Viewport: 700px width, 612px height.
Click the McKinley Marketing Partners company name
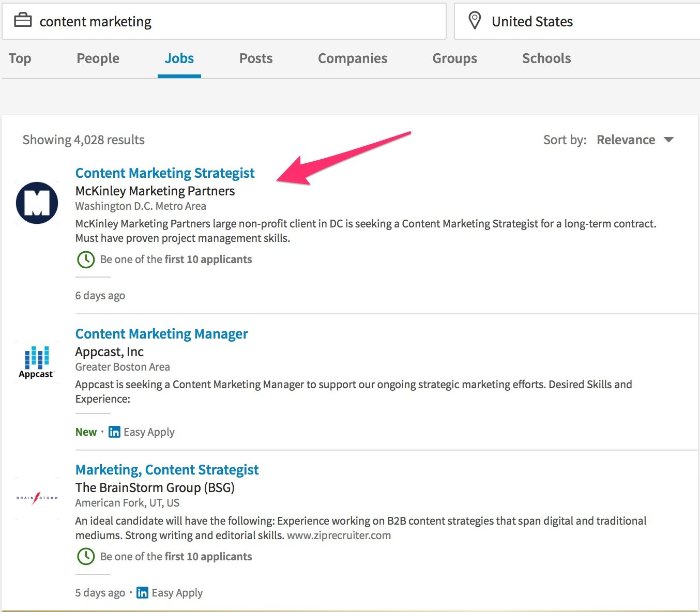[x=155, y=191]
